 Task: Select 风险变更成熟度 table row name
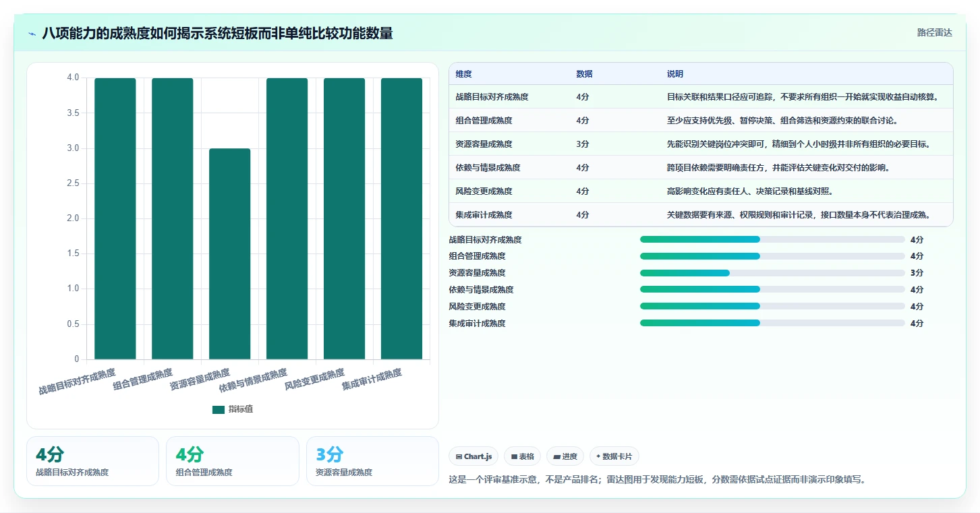(x=484, y=191)
